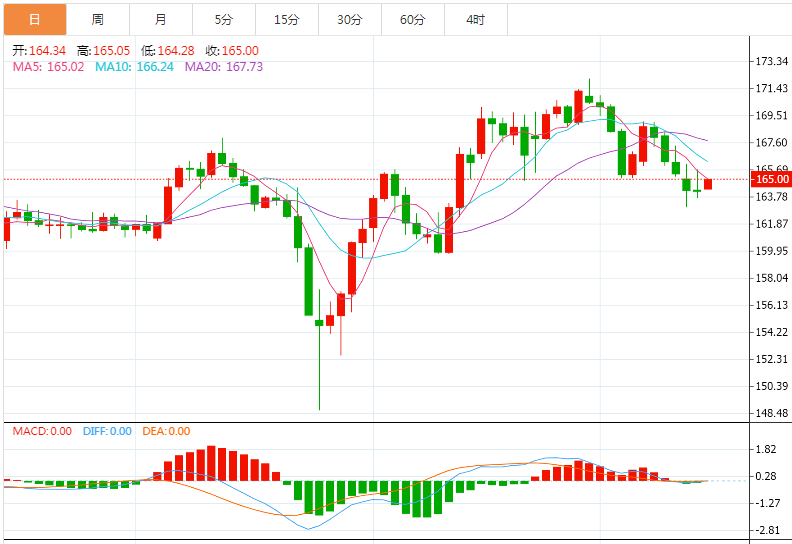Click the 158.04 price axis label

pos(771,278)
